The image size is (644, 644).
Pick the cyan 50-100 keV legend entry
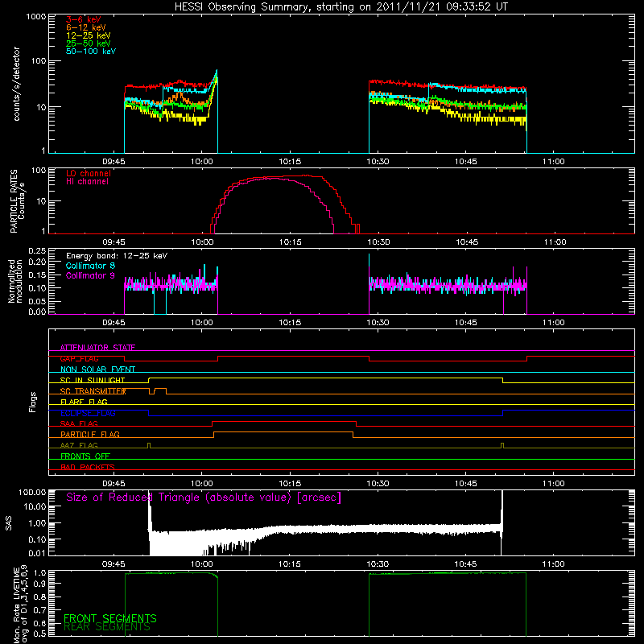pos(91,52)
